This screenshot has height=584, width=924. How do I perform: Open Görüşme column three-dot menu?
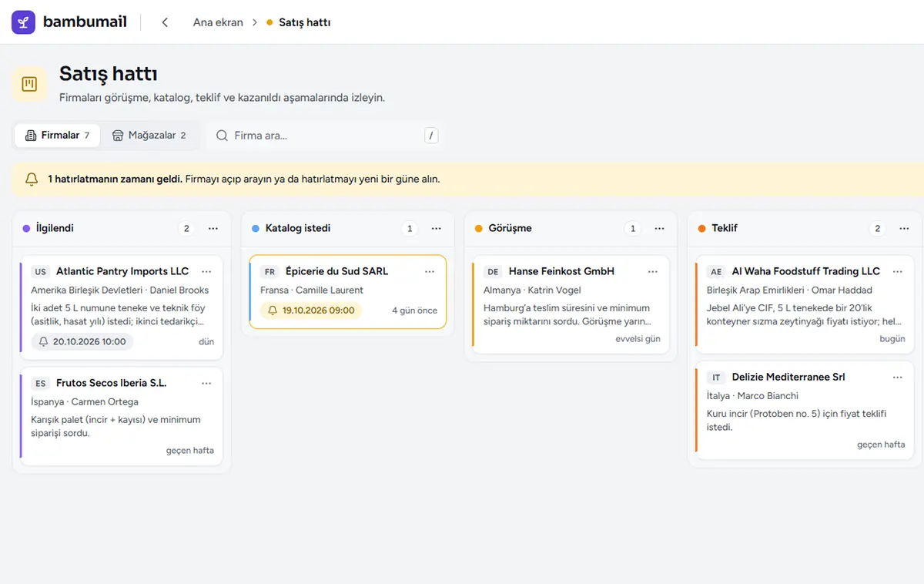tap(660, 229)
